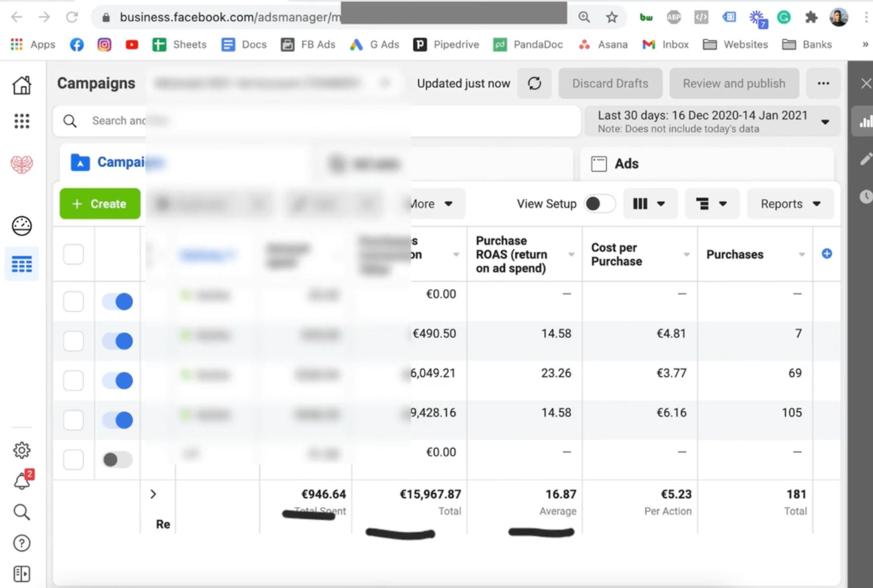Add a column with blue plus icon
The height and width of the screenshot is (588, 873).
point(826,254)
